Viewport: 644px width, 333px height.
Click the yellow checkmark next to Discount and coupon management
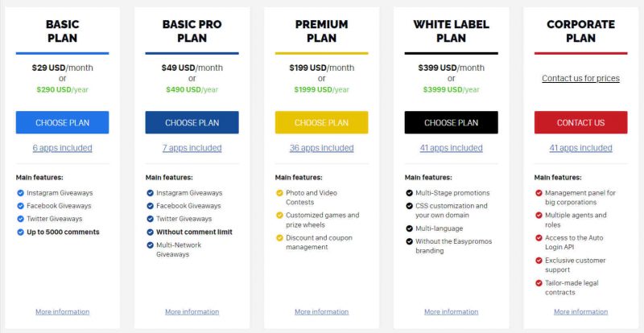pos(279,238)
